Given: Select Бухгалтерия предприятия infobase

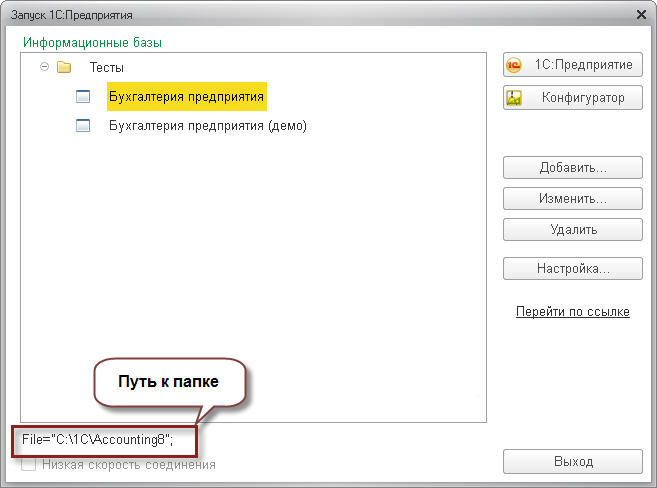Looking at the screenshot, I should pos(186,96).
